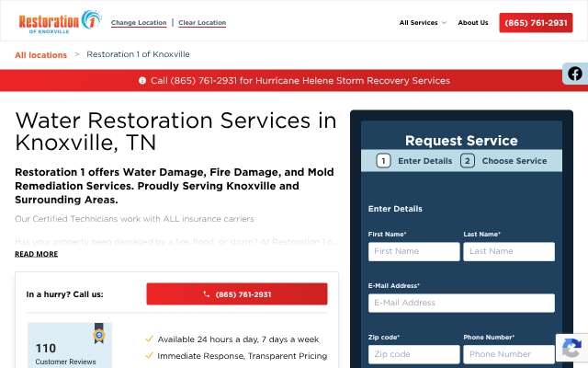The image size is (588, 368).
Task: Click the step 1 number badge
Action: coord(383,161)
